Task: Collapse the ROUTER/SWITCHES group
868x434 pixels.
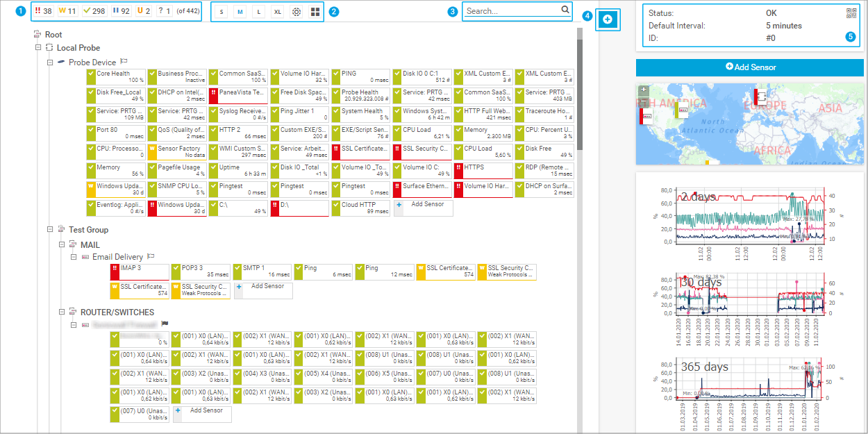Action: coord(62,312)
